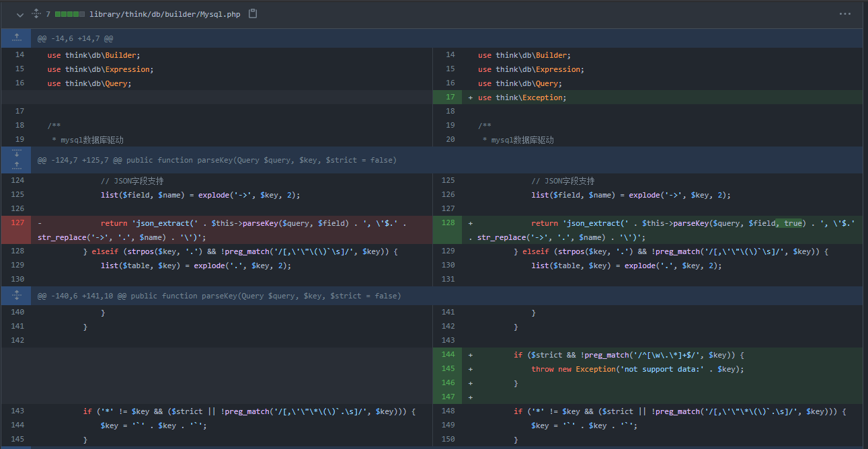
Task: Select hunk header '@@ -140,6 +141,10 @@ public function parseKey'
Action: (x=219, y=296)
